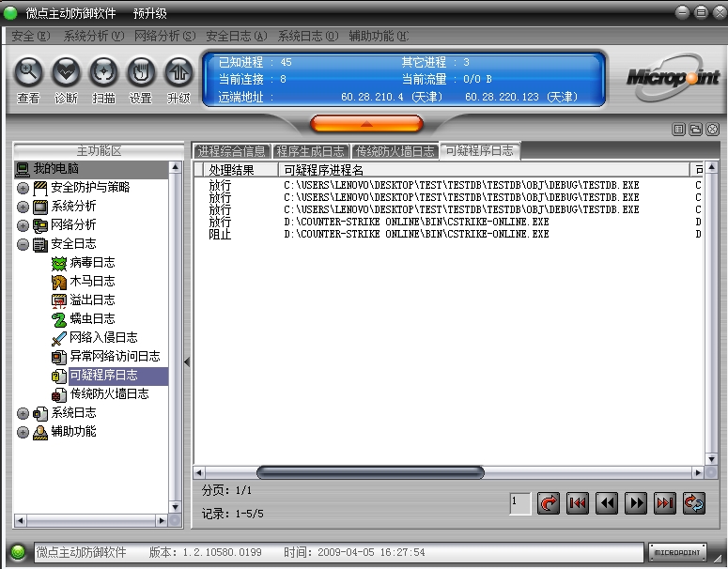Click the go-to-page red arrow button
This screenshot has width=728, height=569.
[549, 503]
